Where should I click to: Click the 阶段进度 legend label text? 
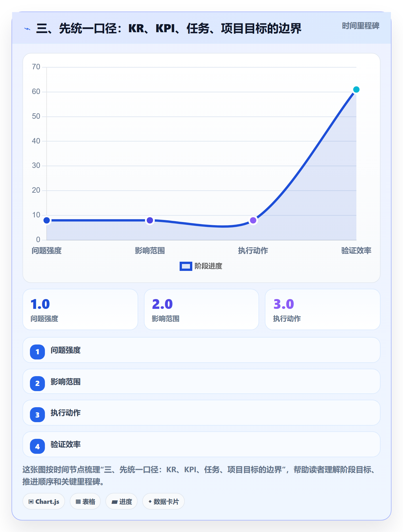point(208,266)
